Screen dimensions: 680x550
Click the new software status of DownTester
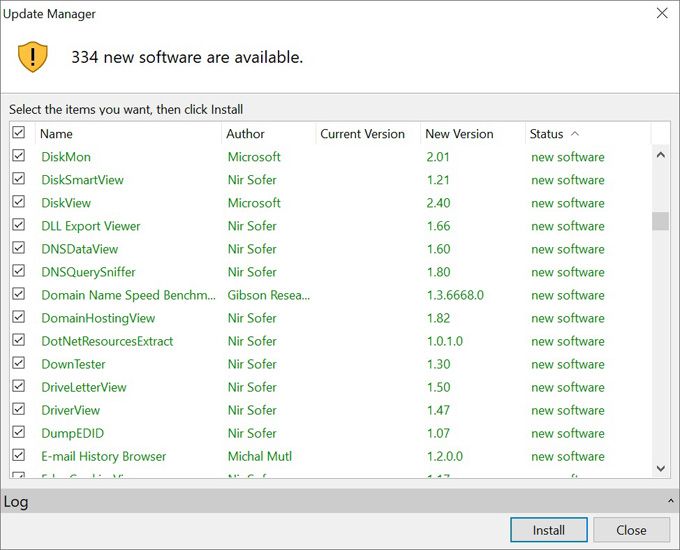(x=568, y=364)
